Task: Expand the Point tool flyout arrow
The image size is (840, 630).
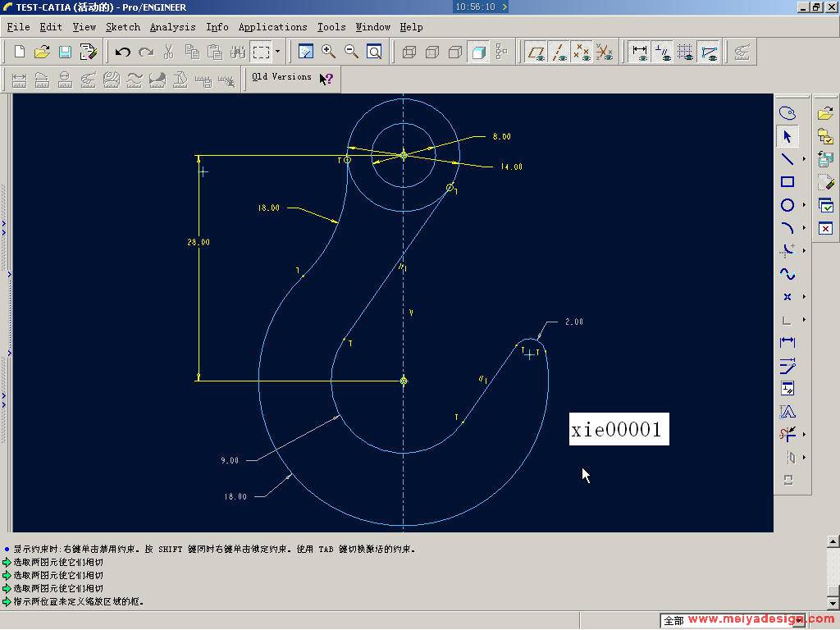Action: (804, 297)
